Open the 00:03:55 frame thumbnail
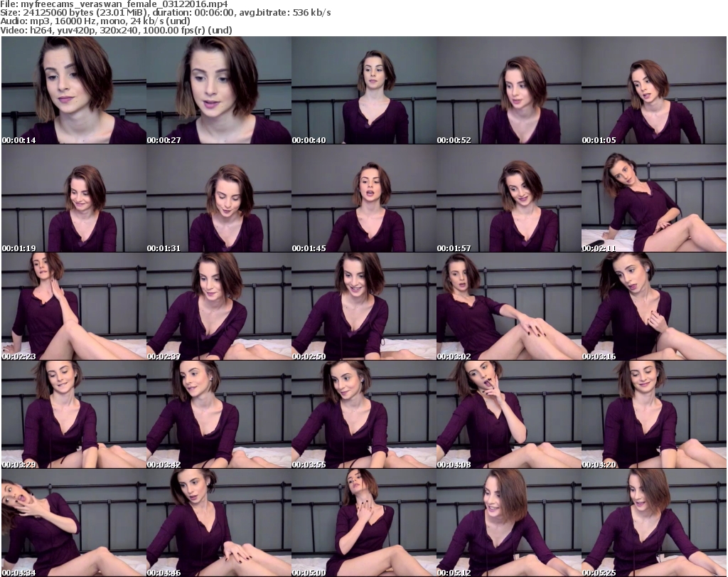 363,414
